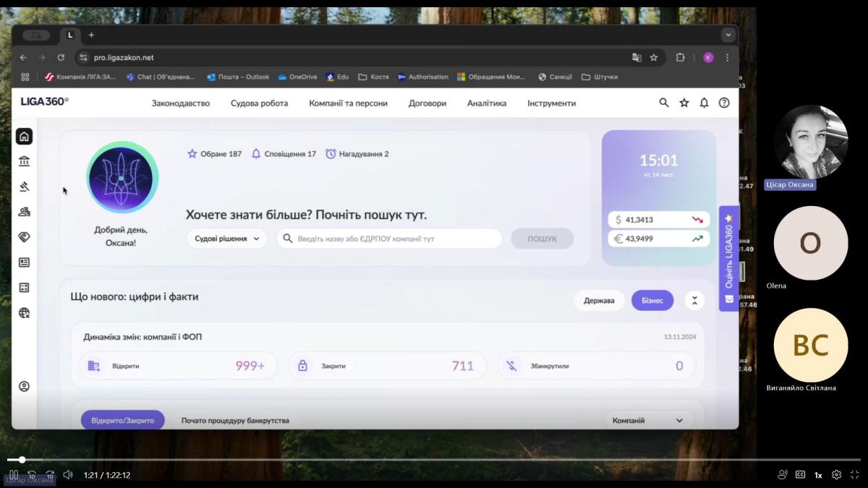Open the tag sidebar icon
868x488 pixels.
[x=25, y=236]
